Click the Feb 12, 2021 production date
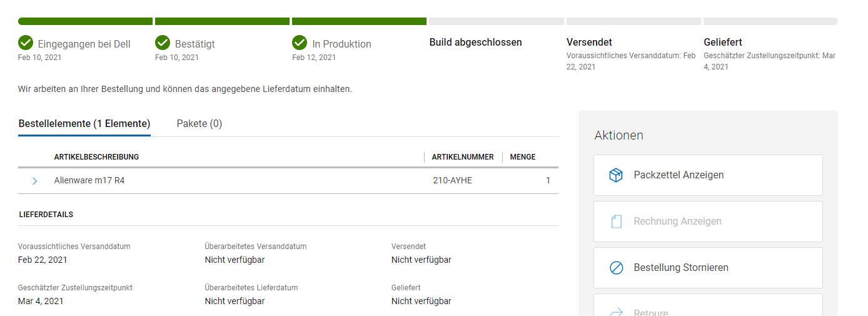The height and width of the screenshot is (316, 868). tap(314, 58)
